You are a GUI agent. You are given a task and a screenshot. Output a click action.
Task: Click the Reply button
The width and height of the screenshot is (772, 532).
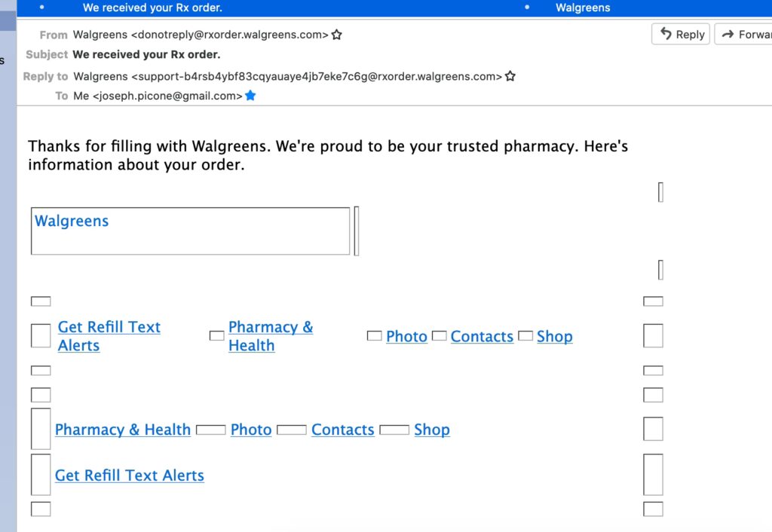pos(681,34)
